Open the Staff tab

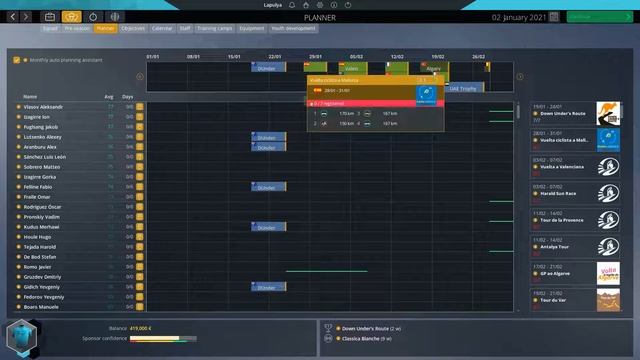tap(185, 29)
